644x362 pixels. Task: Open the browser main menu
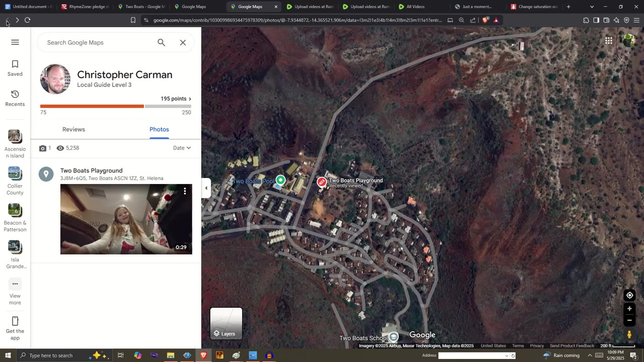tap(637, 20)
